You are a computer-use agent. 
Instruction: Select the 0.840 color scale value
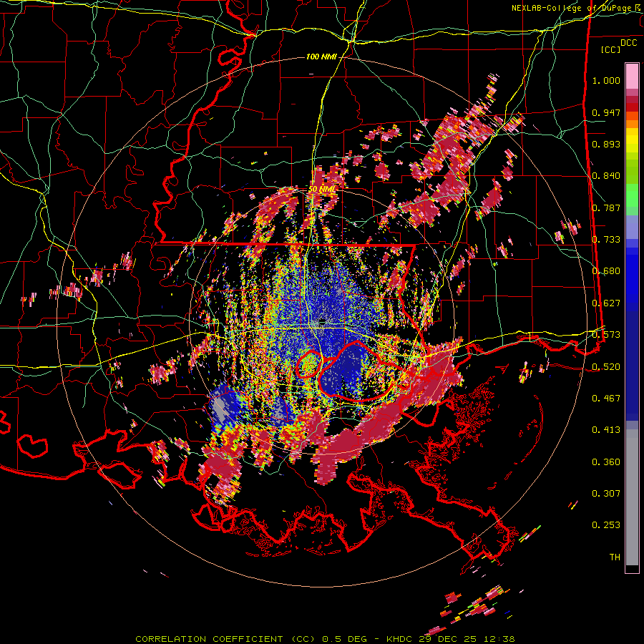(x=606, y=176)
